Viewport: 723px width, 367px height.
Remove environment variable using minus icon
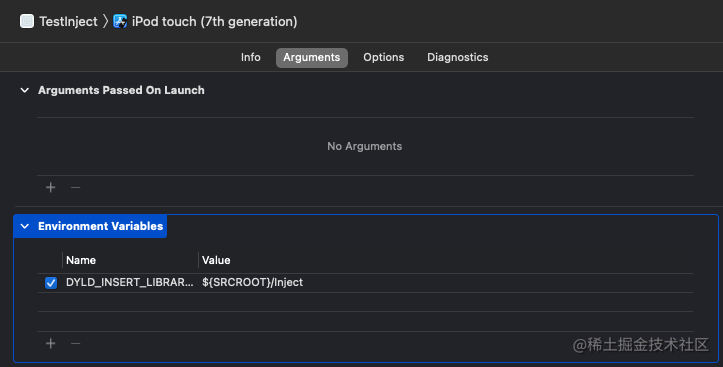pyautogui.click(x=76, y=343)
